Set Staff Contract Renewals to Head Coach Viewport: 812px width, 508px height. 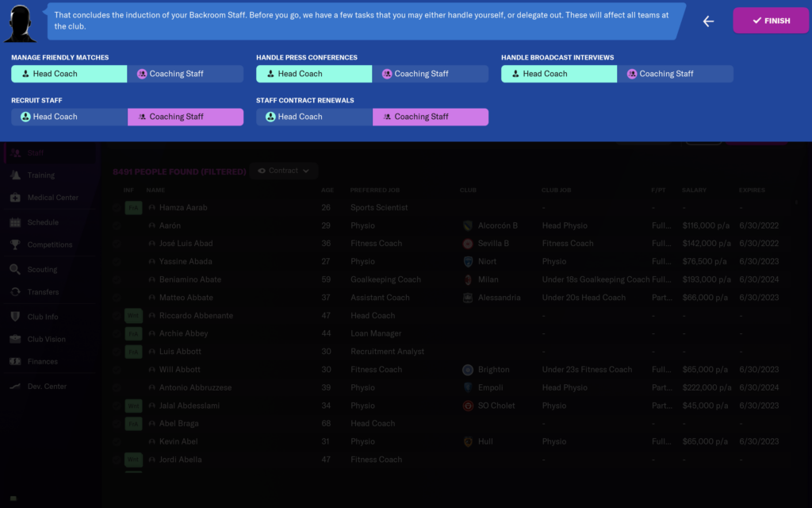pyautogui.click(x=314, y=117)
